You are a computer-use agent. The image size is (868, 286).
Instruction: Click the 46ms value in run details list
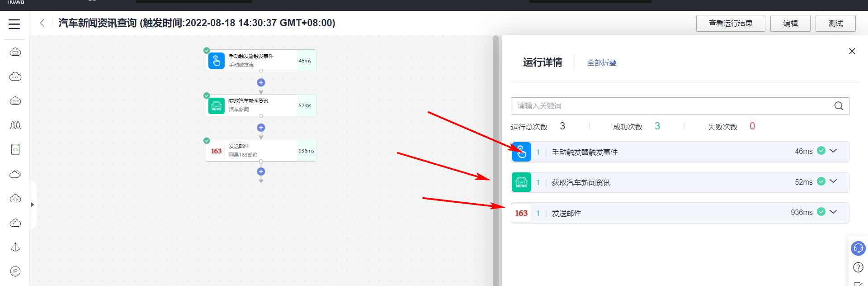[x=804, y=151]
